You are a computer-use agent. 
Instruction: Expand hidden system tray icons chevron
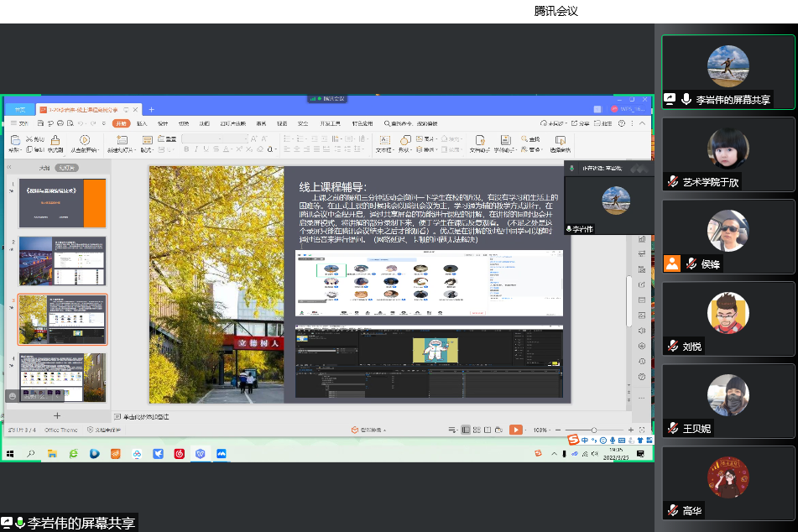(x=554, y=454)
